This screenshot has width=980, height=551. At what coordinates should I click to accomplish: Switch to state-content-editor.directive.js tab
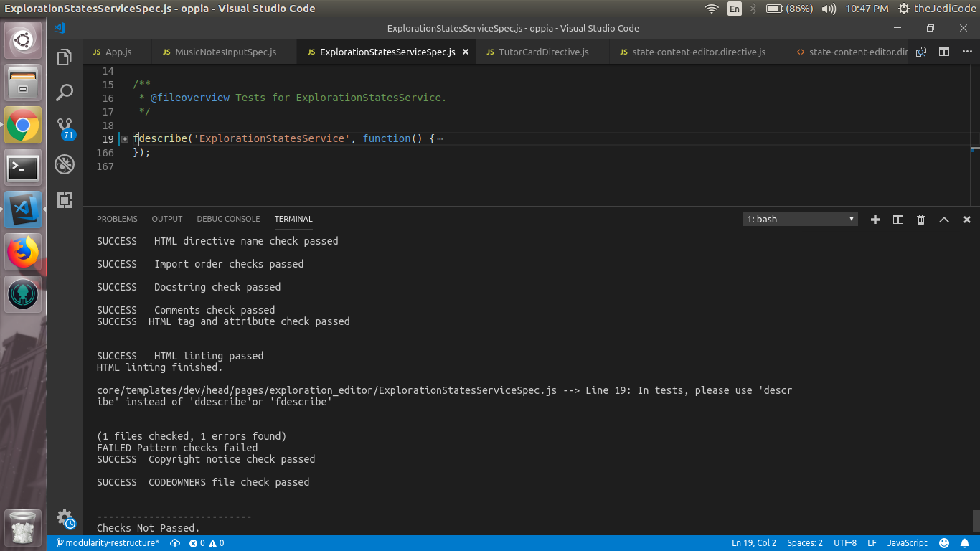tap(698, 52)
